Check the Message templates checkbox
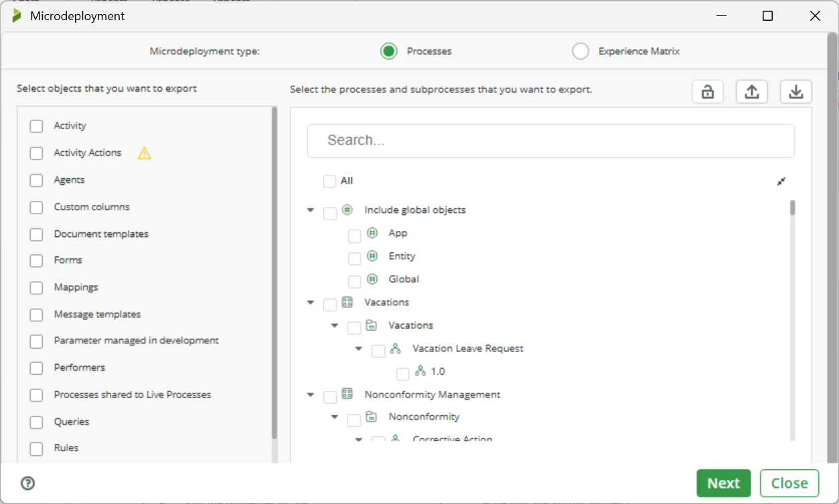This screenshot has height=504, width=839. (36, 315)
